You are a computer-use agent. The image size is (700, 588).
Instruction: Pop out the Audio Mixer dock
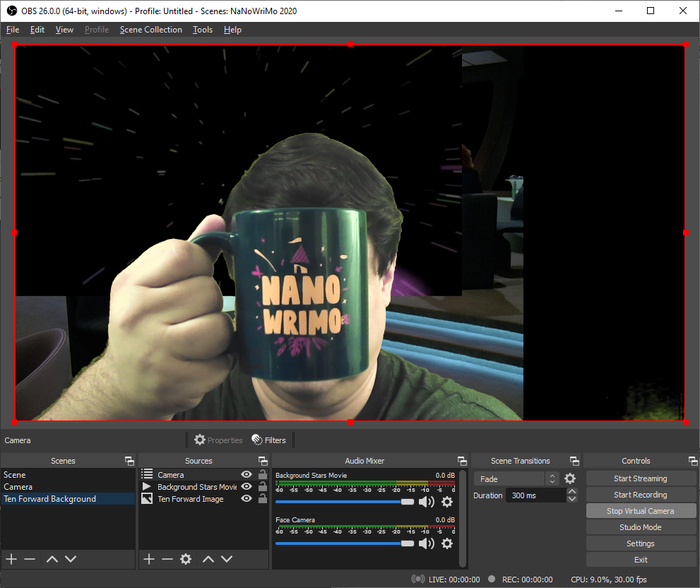coord(462,461)
